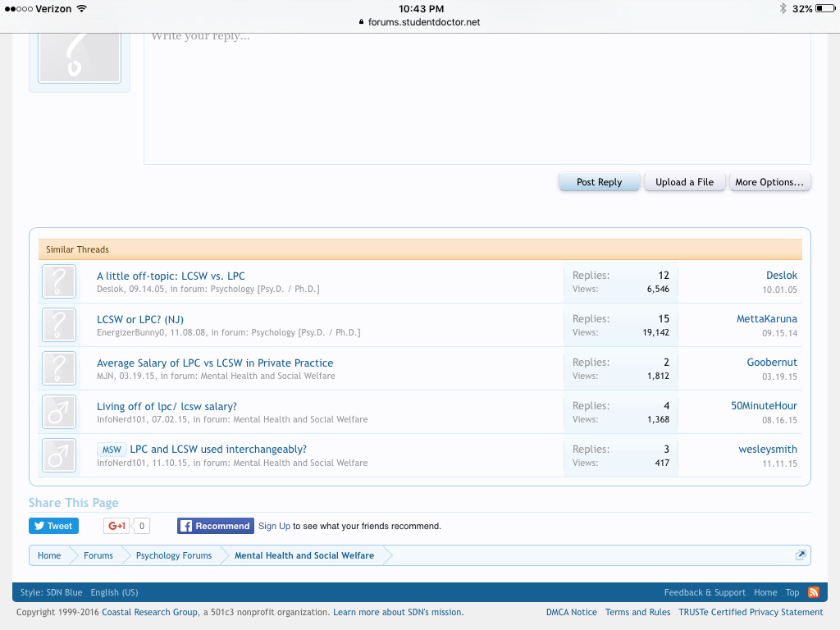Click the Facebook Recommend button
This screenshot has height=630, width=840.
click(215, 526)
